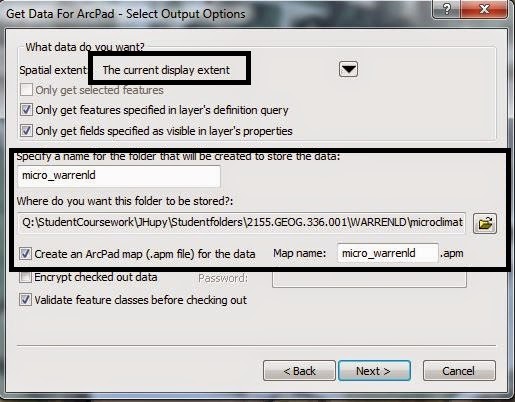Return to previous step with < Back

(299, 371)
